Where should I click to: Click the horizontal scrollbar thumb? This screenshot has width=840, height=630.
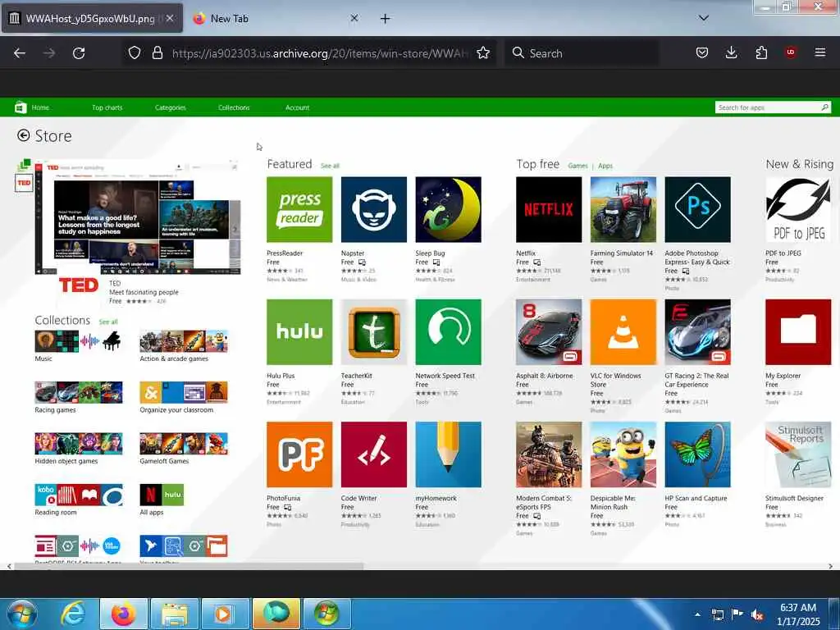click(189, 566)
